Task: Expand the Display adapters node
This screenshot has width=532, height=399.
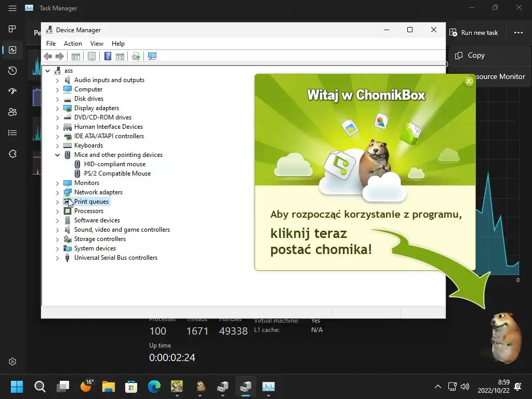Action: [57, 108]
